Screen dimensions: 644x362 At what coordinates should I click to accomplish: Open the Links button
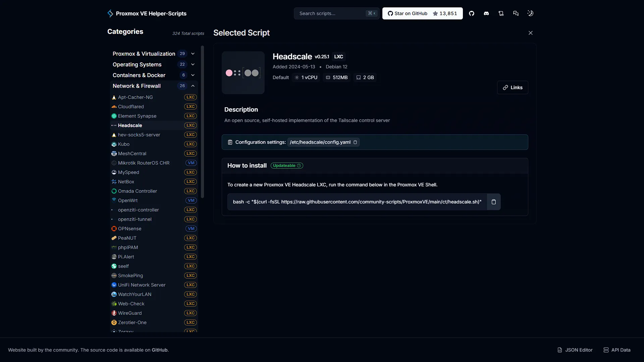click(x=513, y=87)
